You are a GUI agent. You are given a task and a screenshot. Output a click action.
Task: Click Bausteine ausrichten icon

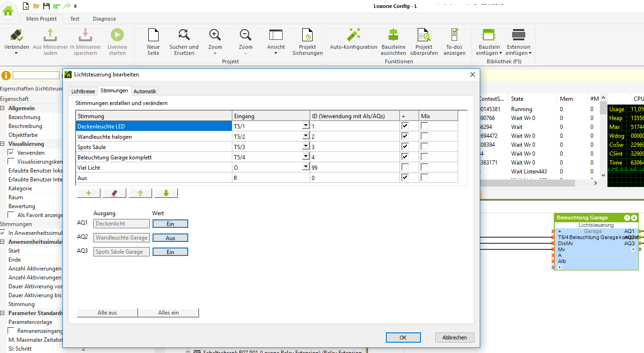(x=393, y=35)
